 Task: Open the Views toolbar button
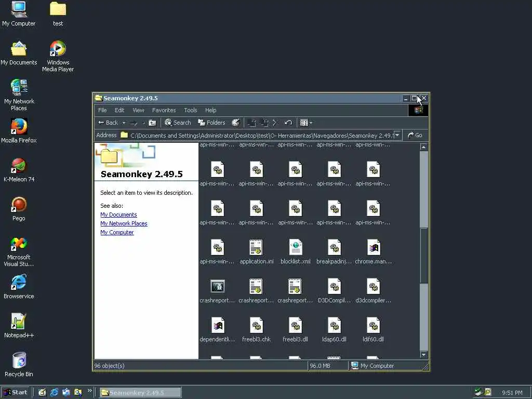coord(304,123)
